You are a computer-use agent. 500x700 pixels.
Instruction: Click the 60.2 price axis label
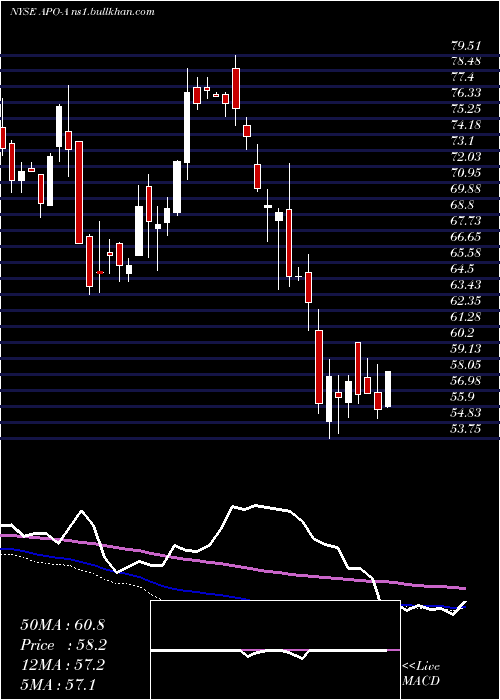tap(462, 333)
